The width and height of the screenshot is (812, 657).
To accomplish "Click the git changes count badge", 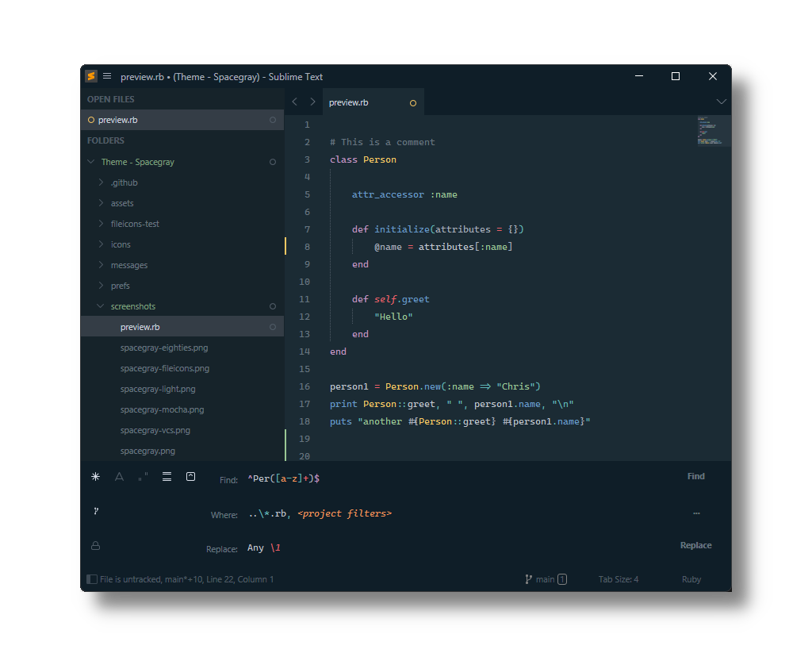I will click(562, 579).
